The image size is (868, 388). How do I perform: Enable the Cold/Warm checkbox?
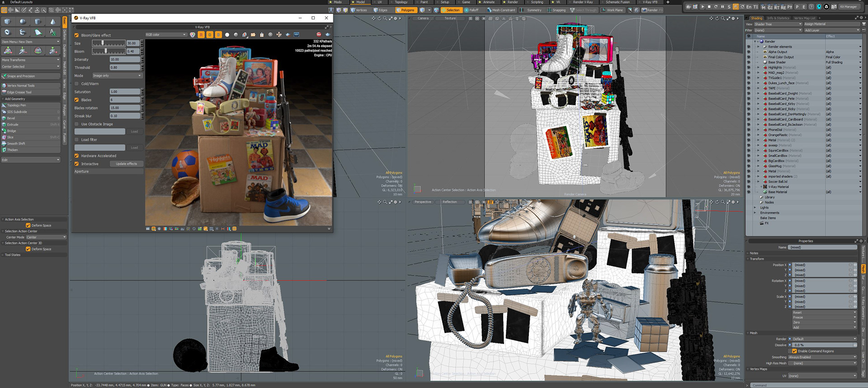76,84
